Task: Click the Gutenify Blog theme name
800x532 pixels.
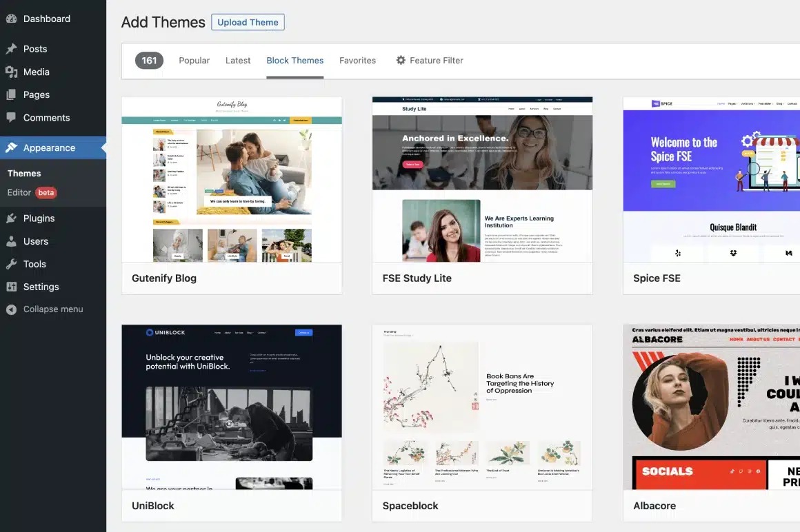Action: pyautogui.click(x=163, y=278)
